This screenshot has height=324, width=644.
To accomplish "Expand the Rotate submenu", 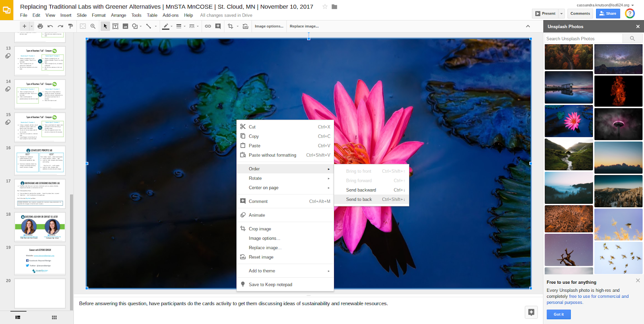I will (285, 178).
